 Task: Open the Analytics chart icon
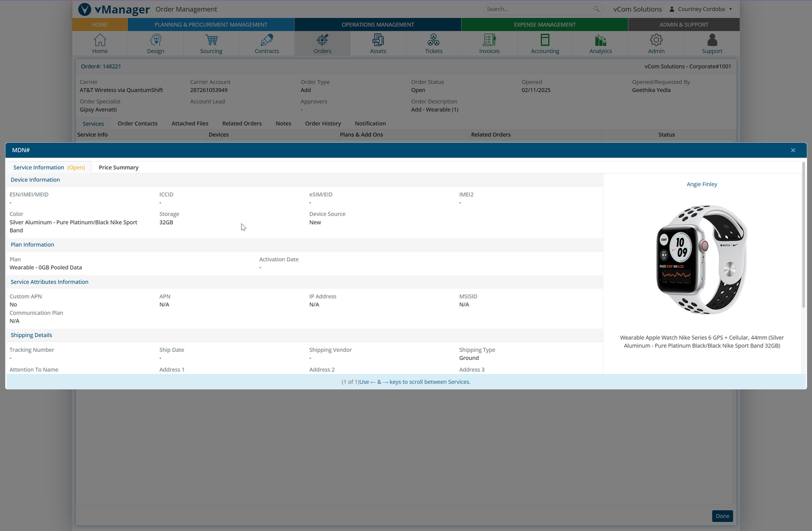(x=600, y=40)
